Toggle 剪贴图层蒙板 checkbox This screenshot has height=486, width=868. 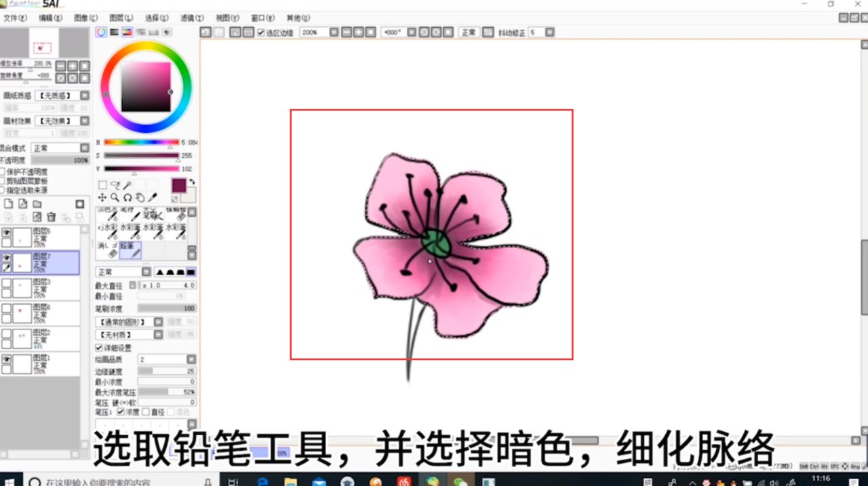tap(2, 181)
